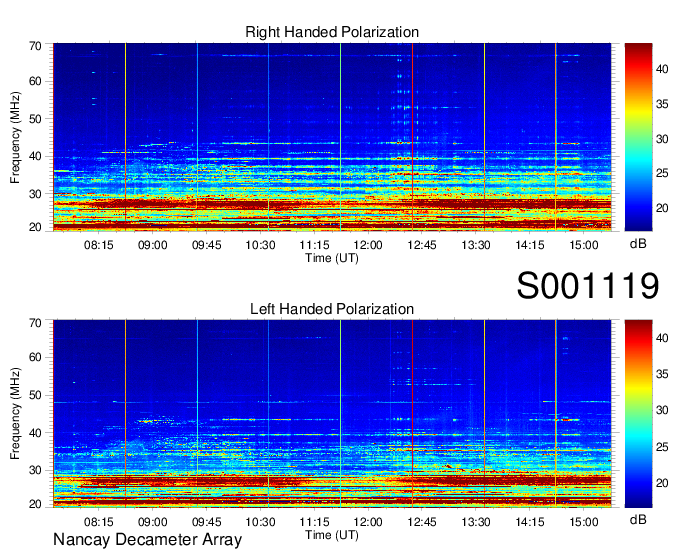Click the 10:30 tick label under upper plot
This screenshot has height=552, width=680.
(x=260, y=245)
